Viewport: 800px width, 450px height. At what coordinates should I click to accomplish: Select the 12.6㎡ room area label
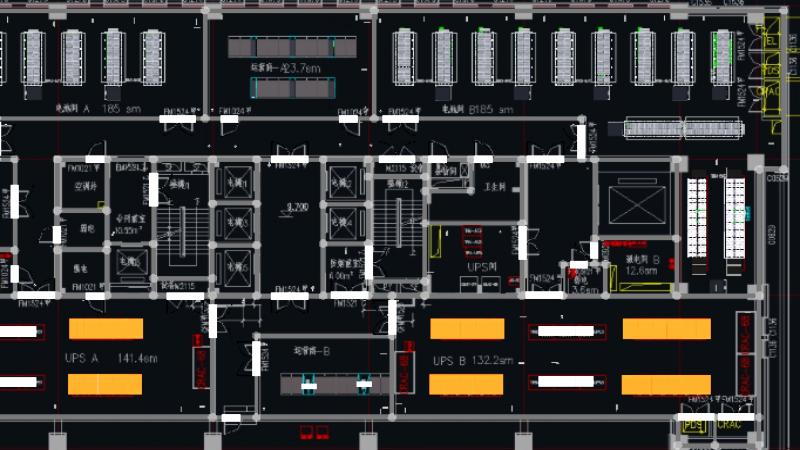coord(640,269)
